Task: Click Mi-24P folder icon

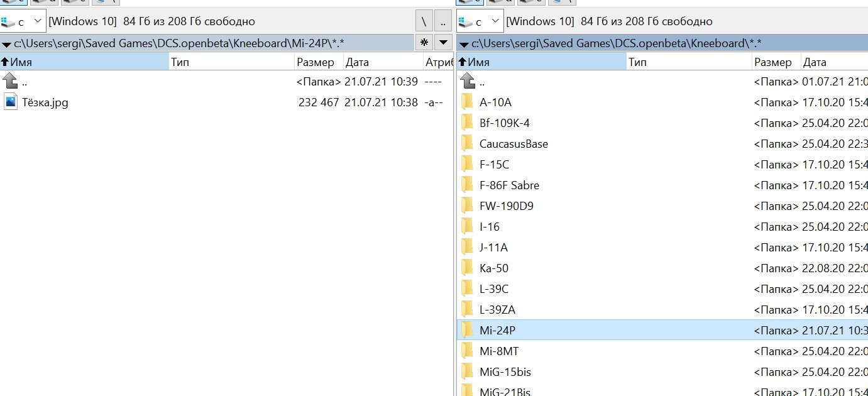Action: pos(467,330)
